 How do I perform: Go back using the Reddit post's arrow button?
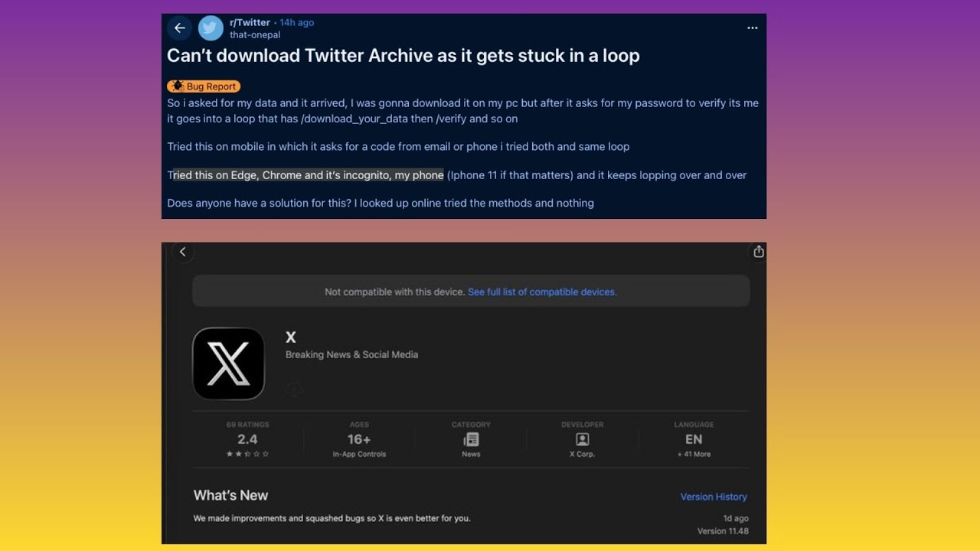180,28
